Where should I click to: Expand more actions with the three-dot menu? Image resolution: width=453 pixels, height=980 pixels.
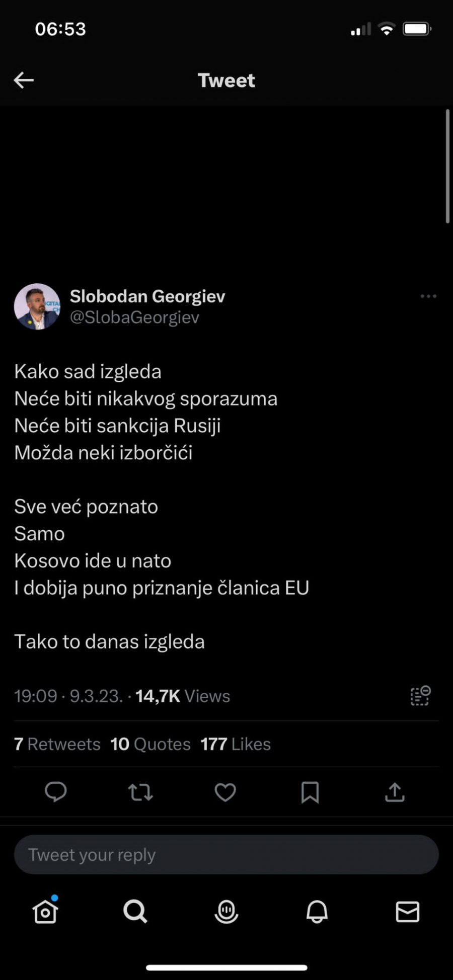[x=428, y=297]
